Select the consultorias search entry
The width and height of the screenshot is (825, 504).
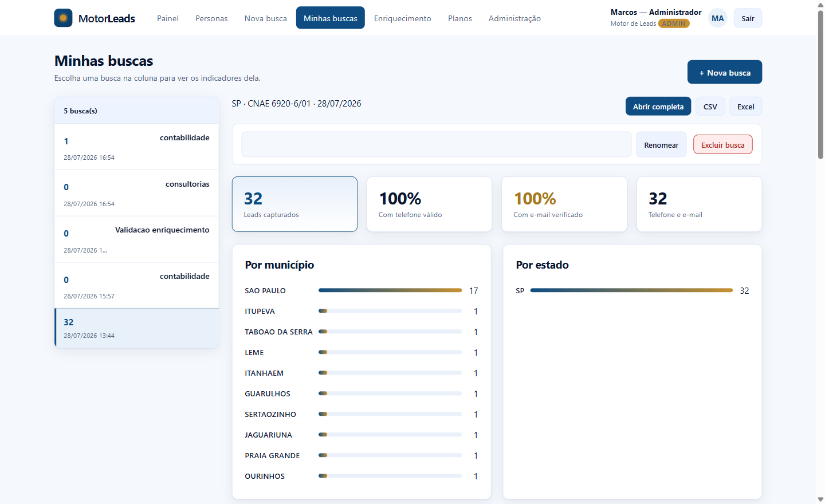(x=136, y=194)
